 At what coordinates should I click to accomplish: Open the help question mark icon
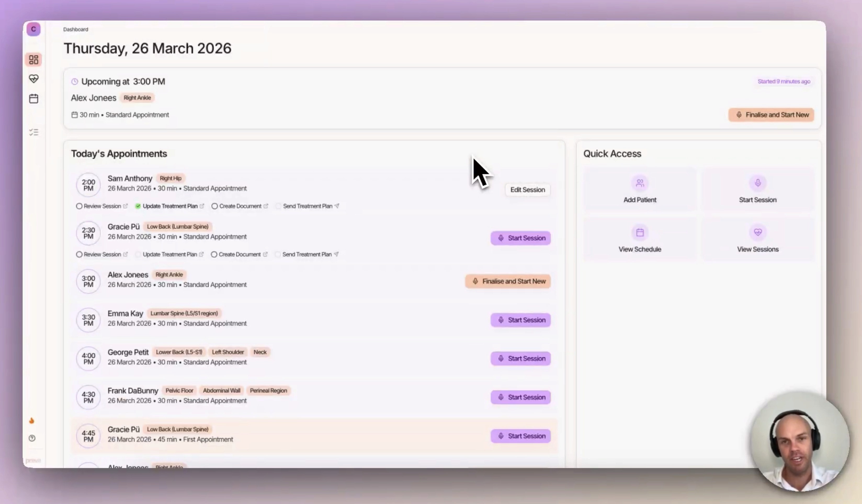tap(32, 438)
